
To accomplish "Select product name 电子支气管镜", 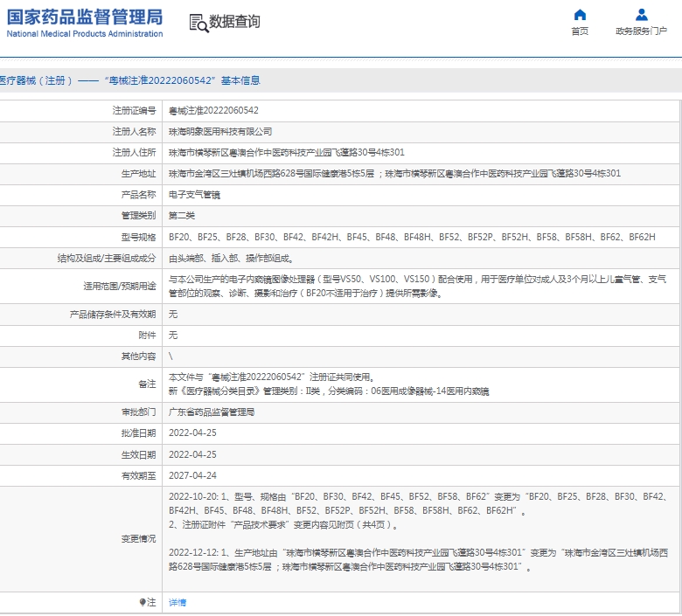I will click(194, 194).
